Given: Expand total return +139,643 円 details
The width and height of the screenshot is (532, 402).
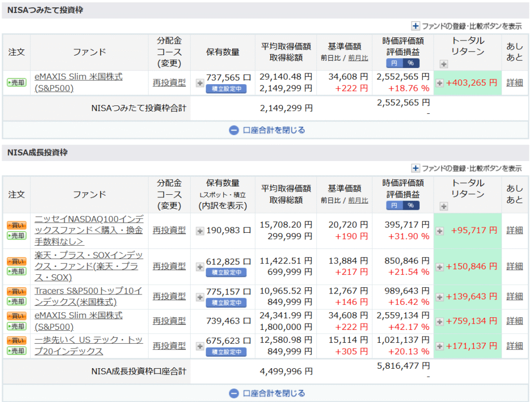Looking at the screenshot, I should [440, 297].
